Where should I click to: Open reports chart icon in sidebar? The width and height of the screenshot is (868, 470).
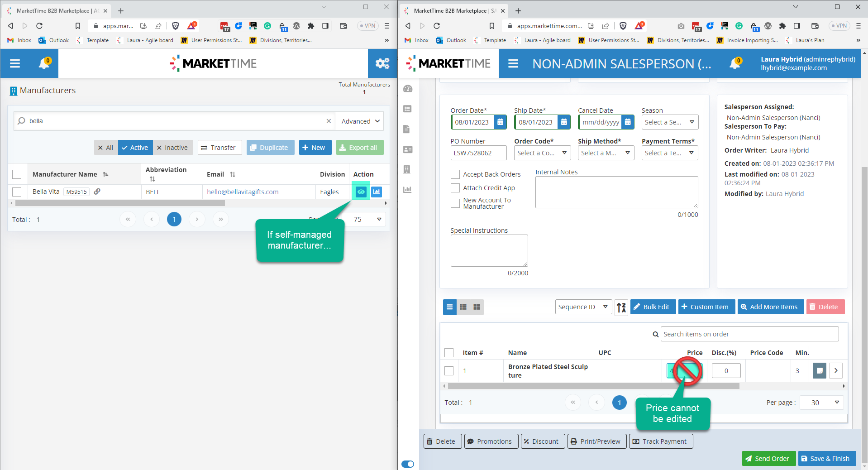407,189
